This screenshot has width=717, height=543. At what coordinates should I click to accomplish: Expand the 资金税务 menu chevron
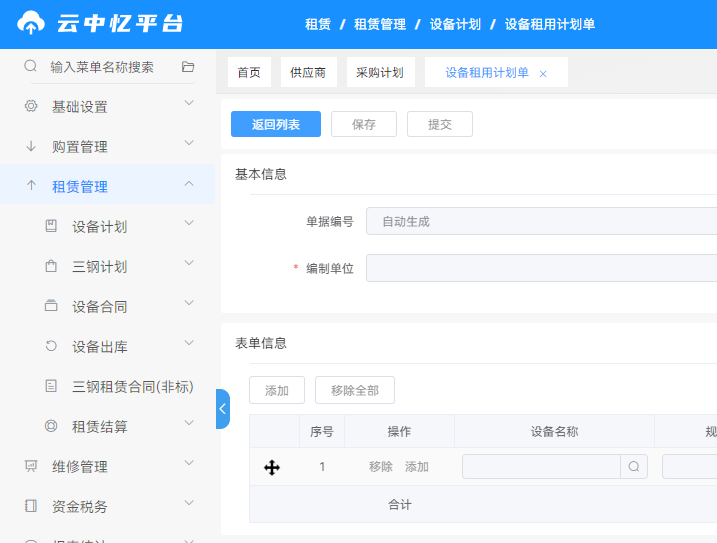pyautogui.click(x=189, y=503)
